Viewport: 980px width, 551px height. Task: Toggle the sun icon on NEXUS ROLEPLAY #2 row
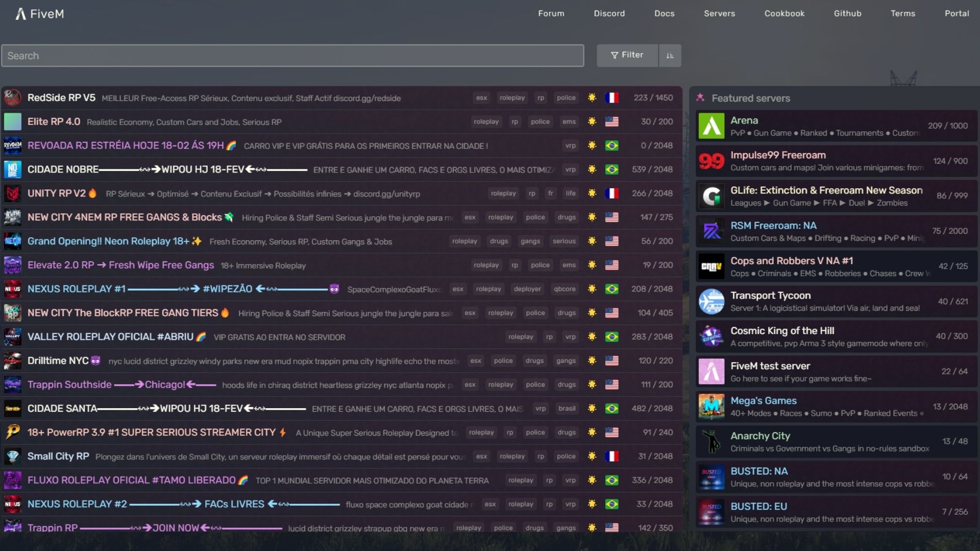pyautogui.click(x=592, y=504)
